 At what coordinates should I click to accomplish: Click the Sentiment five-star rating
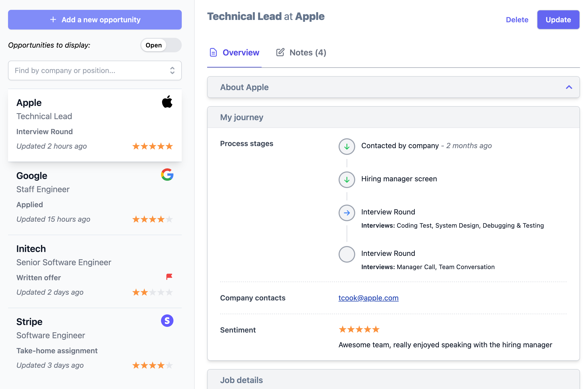[x=359, y=329]
